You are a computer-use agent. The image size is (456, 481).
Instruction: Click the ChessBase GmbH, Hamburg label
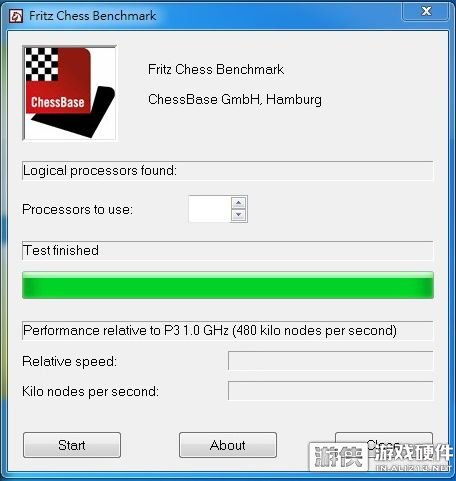pos(235,99)
